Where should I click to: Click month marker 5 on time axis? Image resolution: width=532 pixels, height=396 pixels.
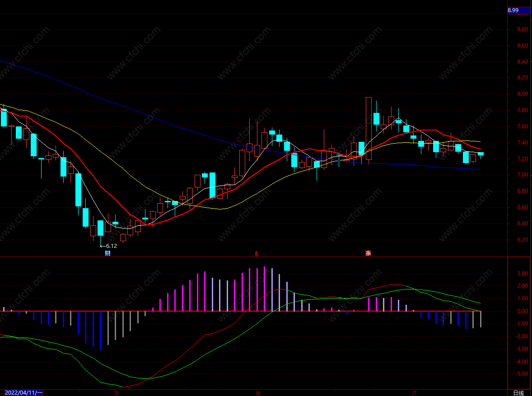(117, 393)
